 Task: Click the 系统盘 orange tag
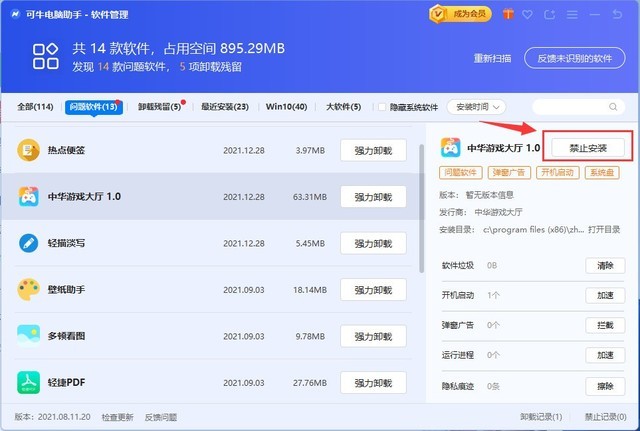(602, 173)
